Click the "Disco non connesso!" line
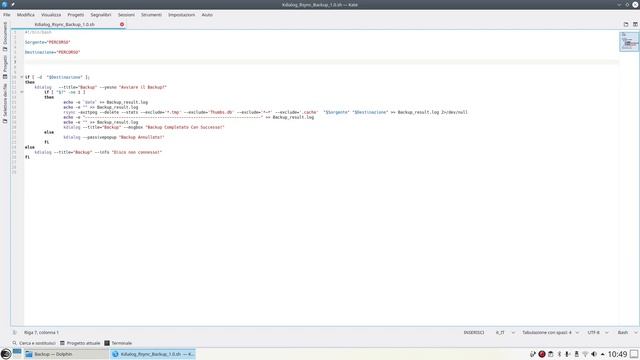Image resolution: width=640 pixels, height=360 pixels. click(x=98, y=152)
